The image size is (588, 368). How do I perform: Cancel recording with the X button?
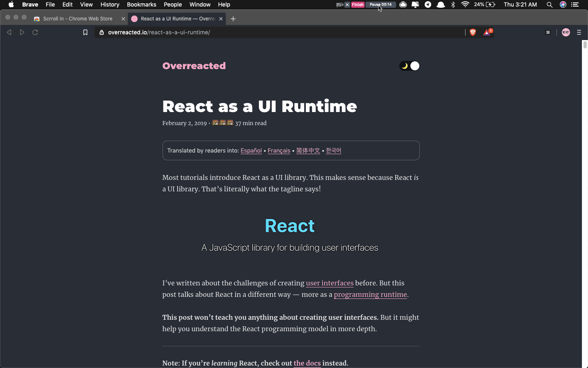point(347,4)
